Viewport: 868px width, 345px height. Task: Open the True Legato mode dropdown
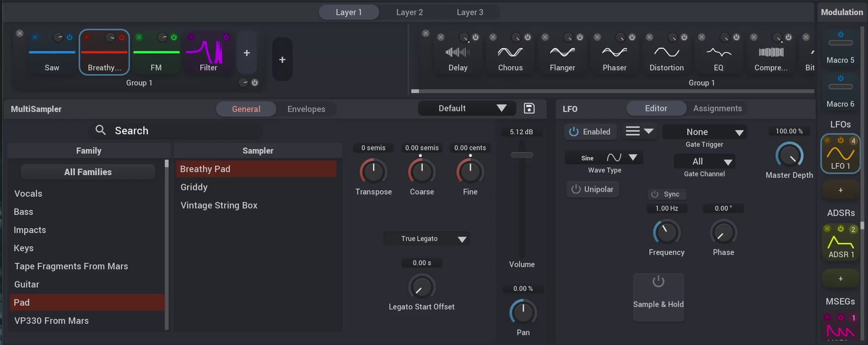[426, 239]
